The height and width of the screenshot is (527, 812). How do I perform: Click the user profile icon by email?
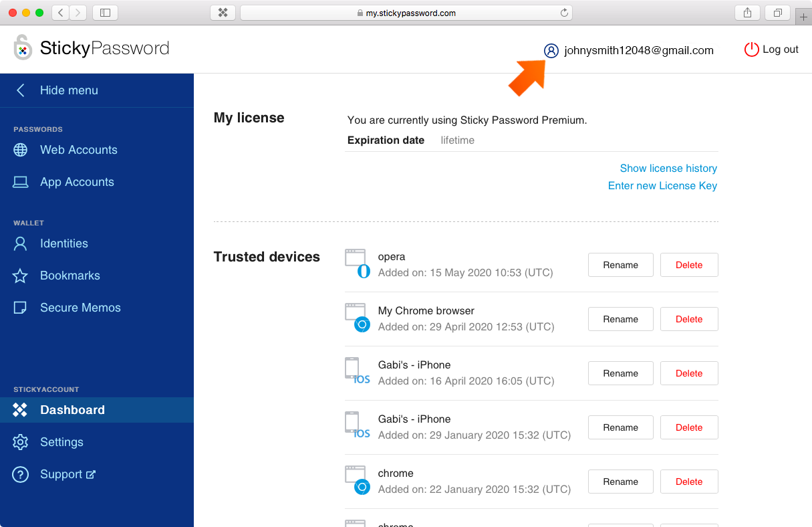point(551,50)
